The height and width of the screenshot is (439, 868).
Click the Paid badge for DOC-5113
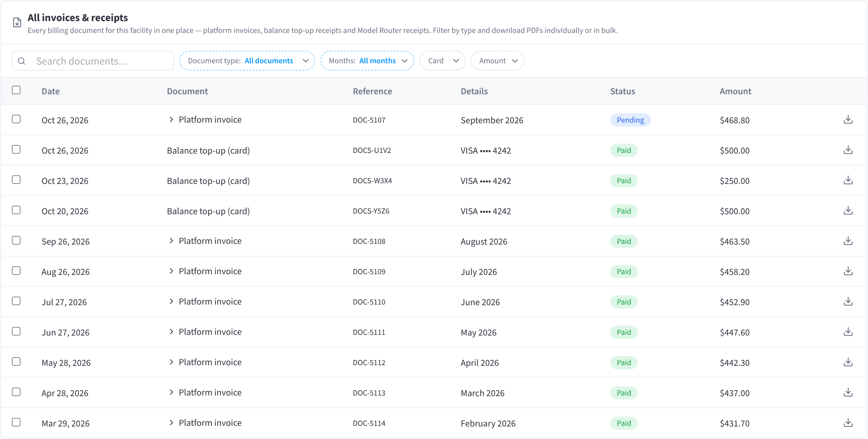click(x=624, y=393)
